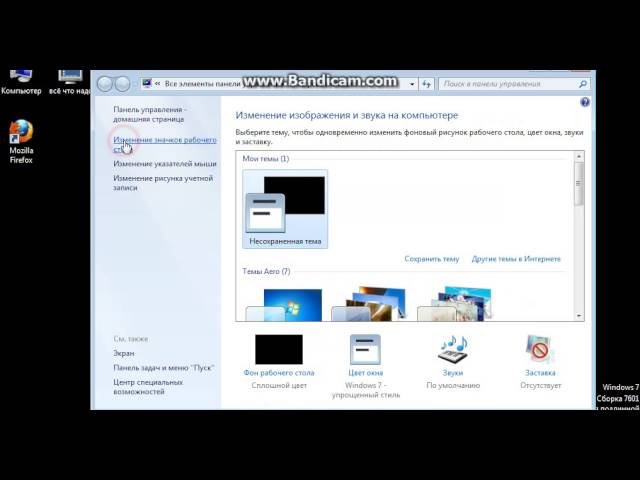Click the theme list scroll down arrow
Viewport: 640px width, 480px height.
[579, 316]
